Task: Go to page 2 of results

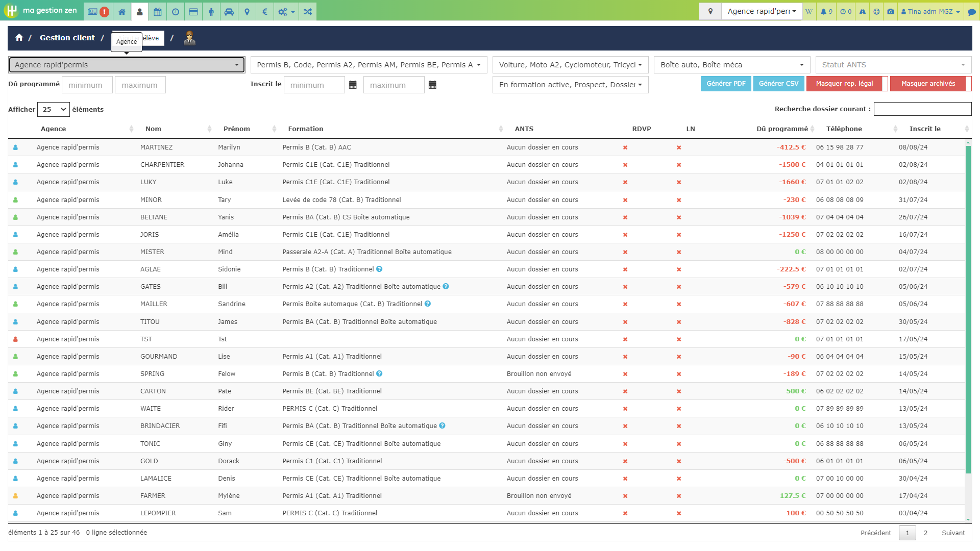Action: pyautogui.click(x=925, y=533)
